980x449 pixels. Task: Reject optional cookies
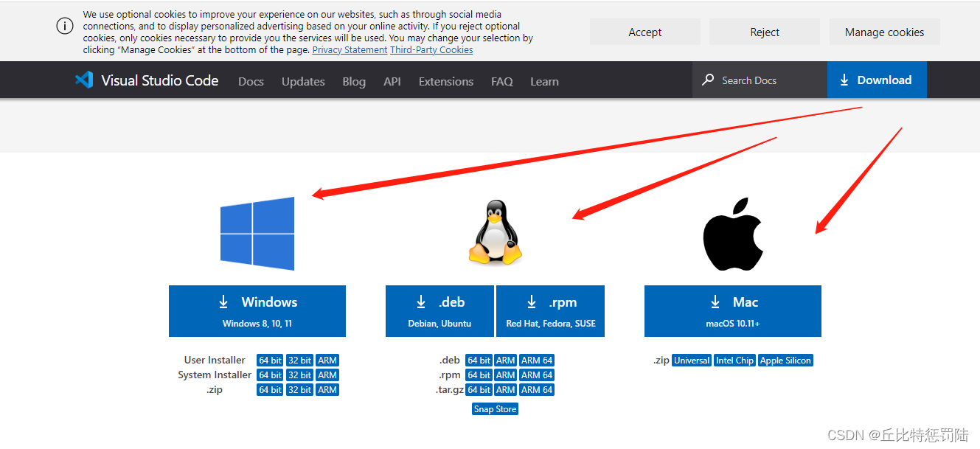click(764, 32)
